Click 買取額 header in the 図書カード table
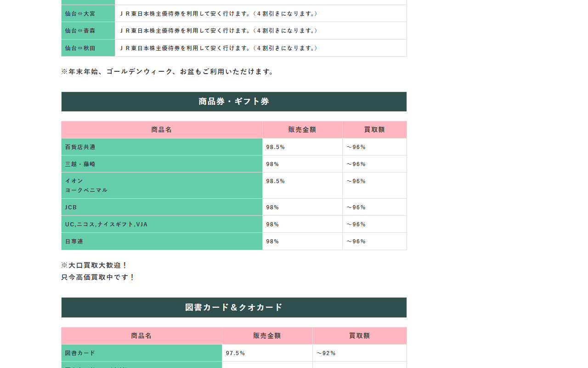588x368 pixels. click(x=360, y=336)
